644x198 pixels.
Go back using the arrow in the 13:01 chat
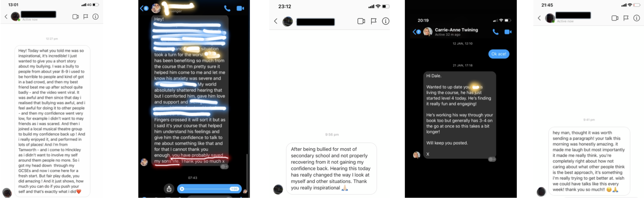(6, 17)
